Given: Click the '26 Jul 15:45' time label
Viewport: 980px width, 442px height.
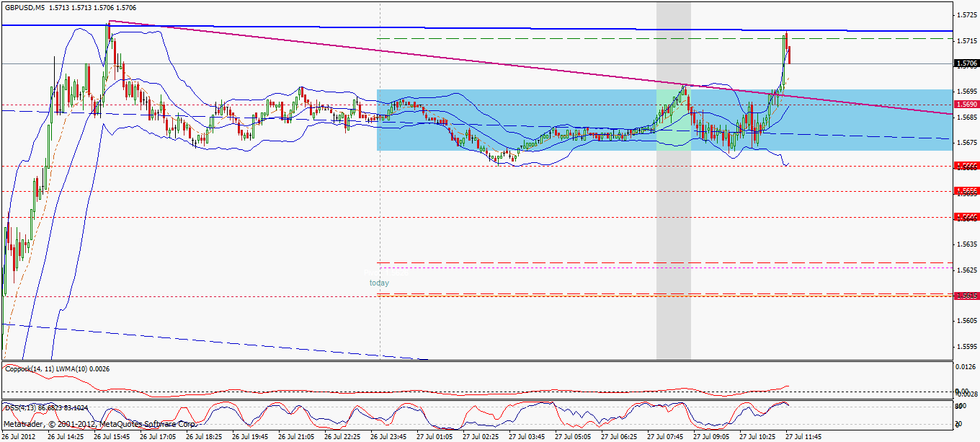Looking at the screenshot, I should point(111,437).
